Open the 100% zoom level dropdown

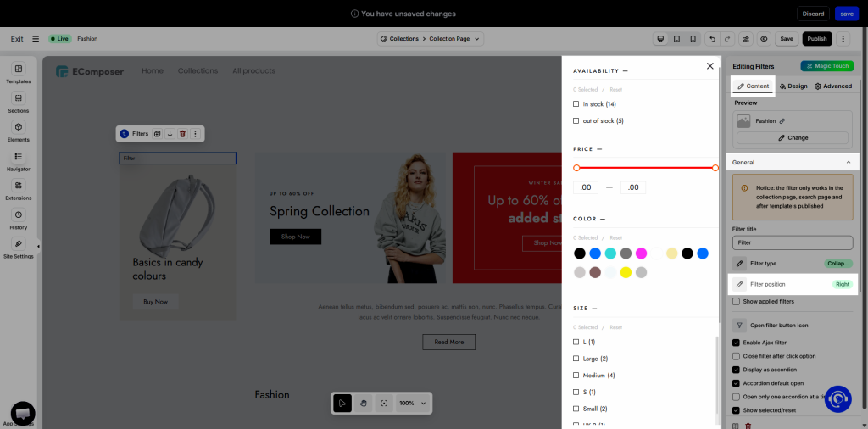pos(412,404)
